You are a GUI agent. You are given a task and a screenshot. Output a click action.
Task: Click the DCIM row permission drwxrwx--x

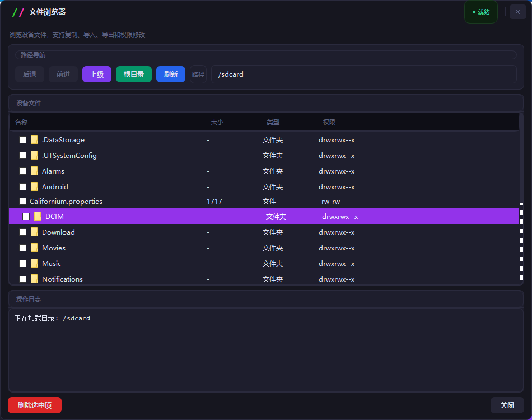(x=340, y=217)
